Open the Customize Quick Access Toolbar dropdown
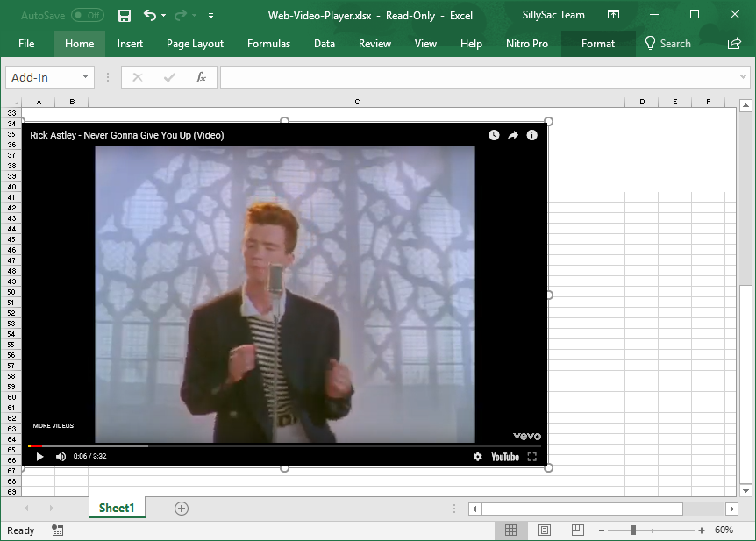 point(210,16)
